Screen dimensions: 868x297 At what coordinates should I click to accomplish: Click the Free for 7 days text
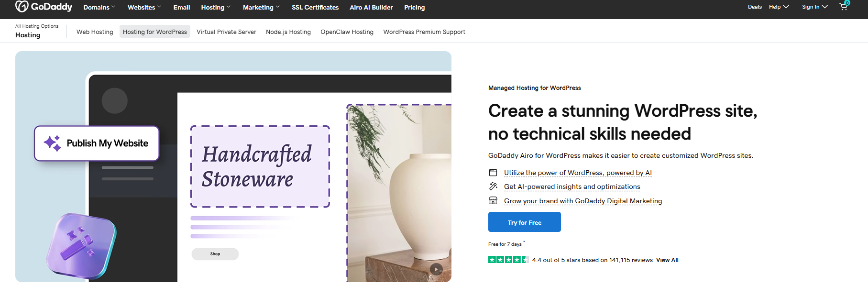click(505, 244)
